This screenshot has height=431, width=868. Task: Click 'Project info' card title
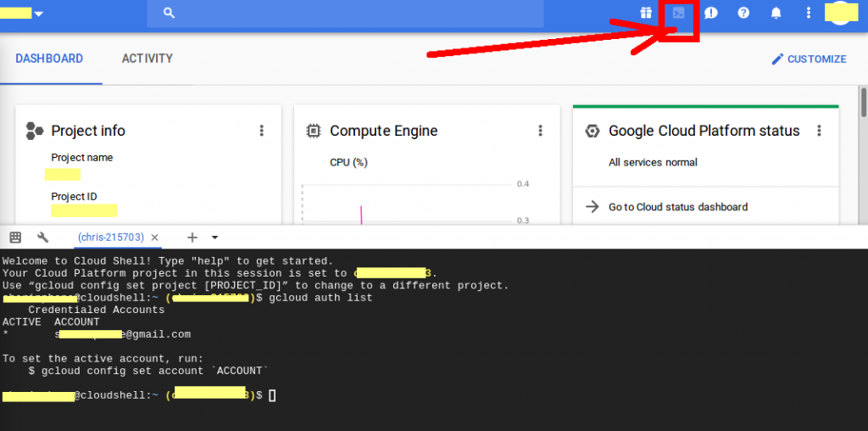[88, 131]
